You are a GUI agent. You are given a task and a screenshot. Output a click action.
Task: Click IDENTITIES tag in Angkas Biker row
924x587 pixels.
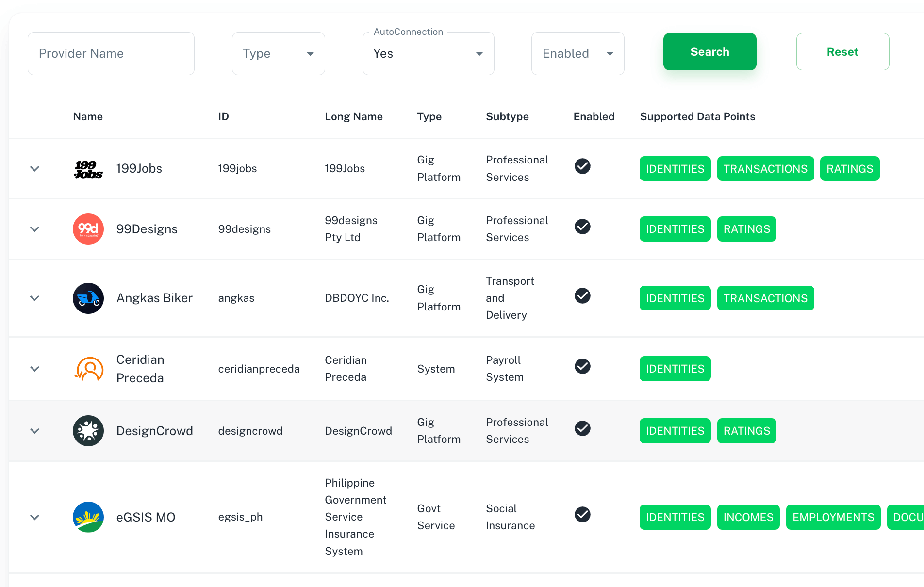click(675, 298)
